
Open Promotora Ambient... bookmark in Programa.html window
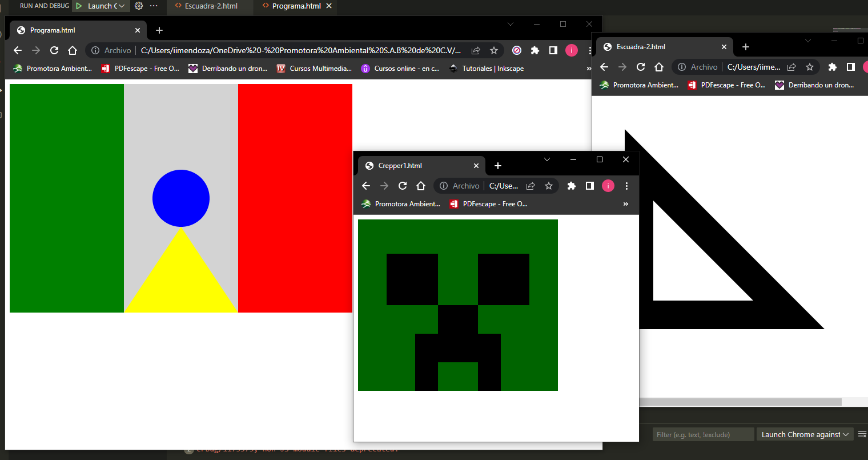[53, 69]
